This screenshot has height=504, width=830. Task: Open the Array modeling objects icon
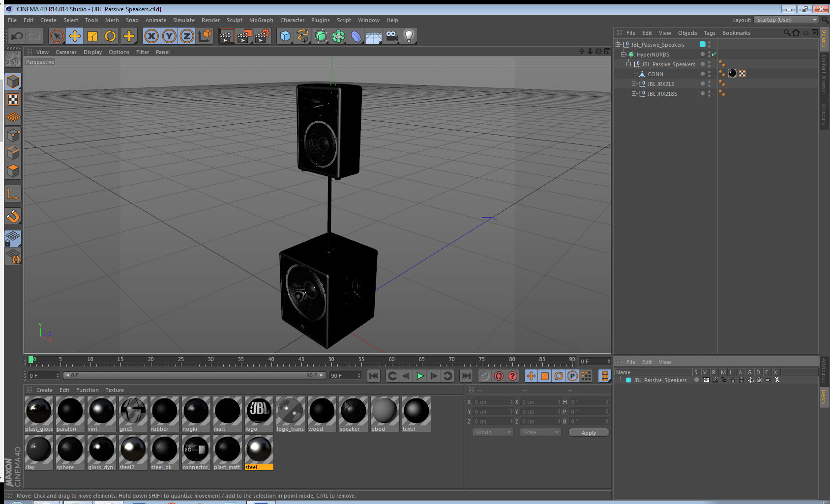338,36
